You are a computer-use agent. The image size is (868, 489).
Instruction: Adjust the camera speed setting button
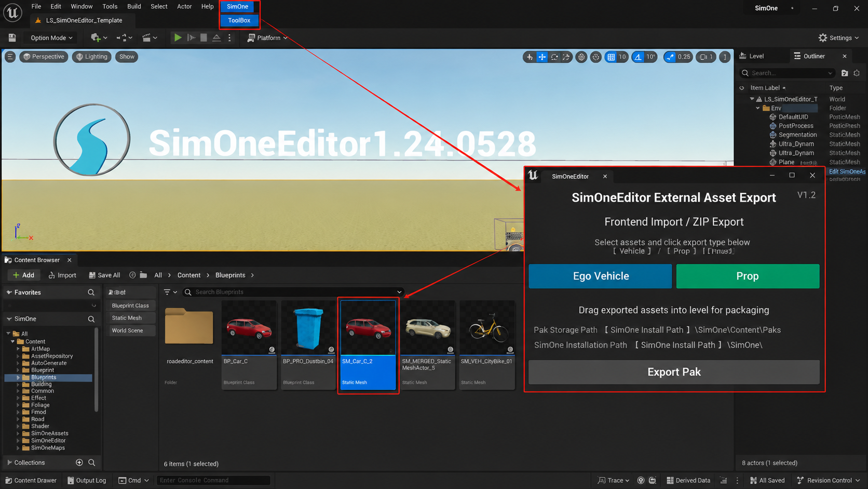(706, 57)
